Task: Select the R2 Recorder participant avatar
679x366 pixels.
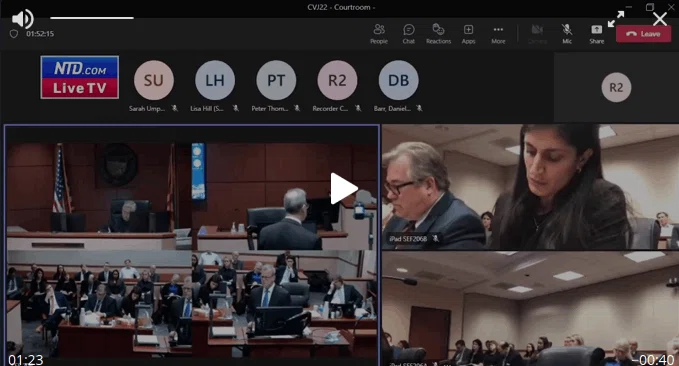Action: point(337,80)
